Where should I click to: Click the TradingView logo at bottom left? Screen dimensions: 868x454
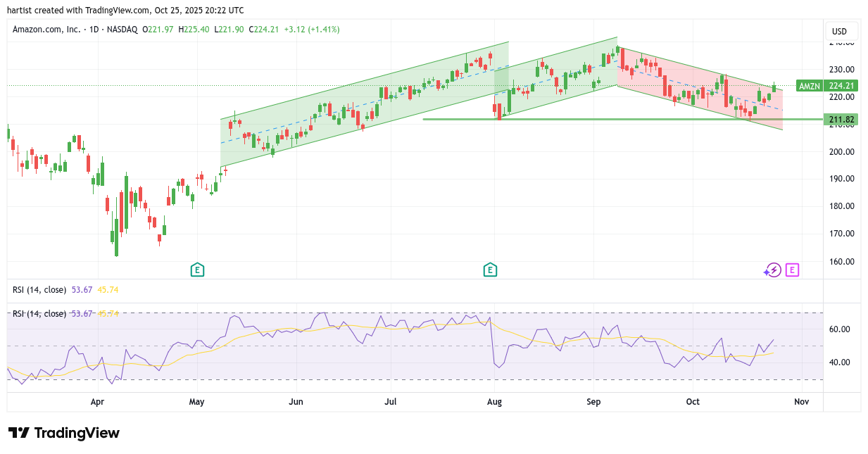point(64,433)
